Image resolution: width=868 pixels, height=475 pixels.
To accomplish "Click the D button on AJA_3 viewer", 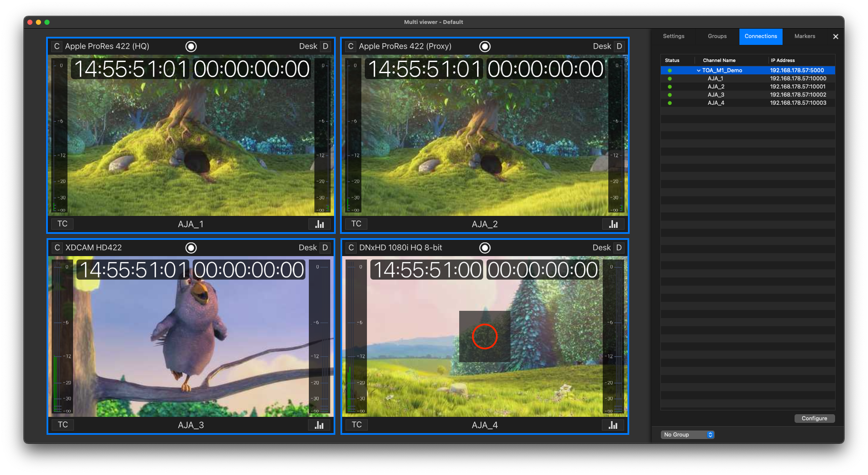I will click(325, 248).
